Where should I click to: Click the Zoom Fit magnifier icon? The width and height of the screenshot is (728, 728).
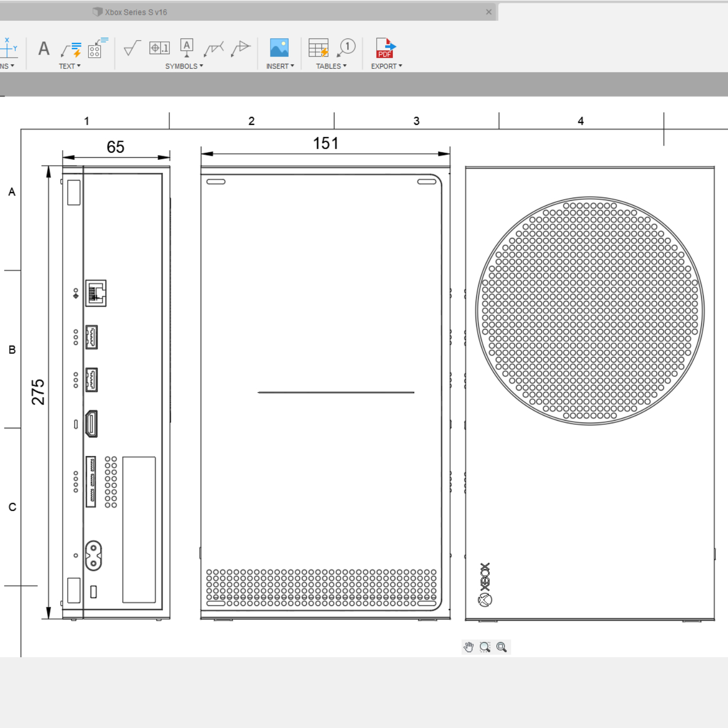(x=502, y=647)
